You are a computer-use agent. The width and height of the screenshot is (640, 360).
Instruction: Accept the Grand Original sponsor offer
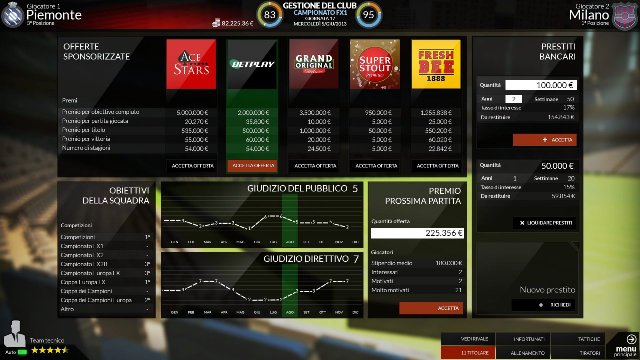[x=315, y=166]
